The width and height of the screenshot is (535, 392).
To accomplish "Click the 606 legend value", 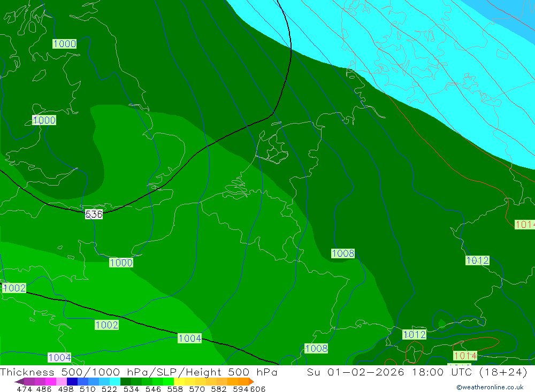I will pos(258,389).
